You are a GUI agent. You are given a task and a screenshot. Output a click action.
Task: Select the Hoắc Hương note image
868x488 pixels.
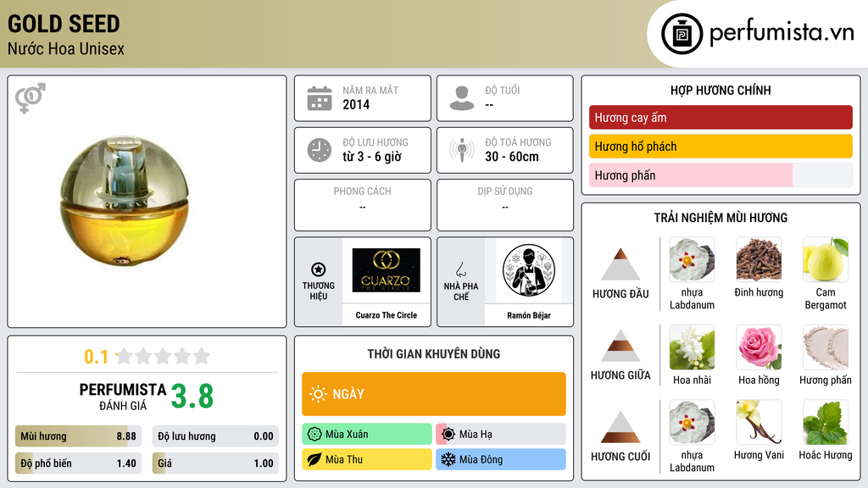(826, 422)
